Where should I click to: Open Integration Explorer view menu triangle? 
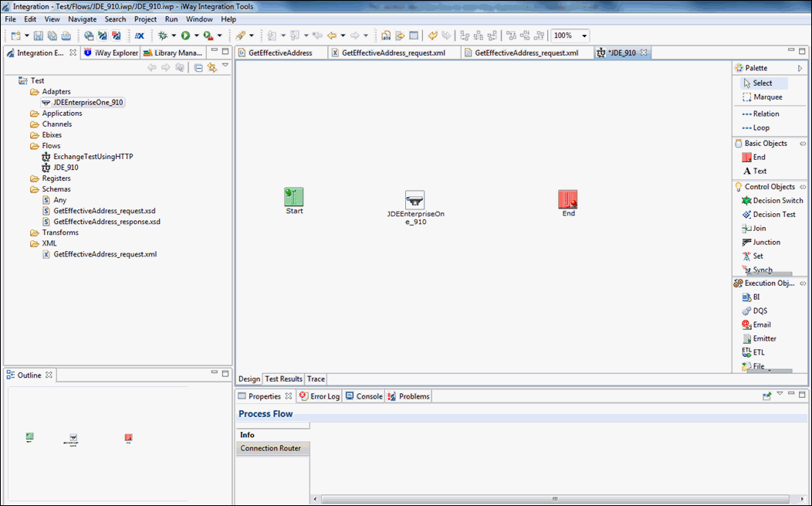(225, 66)
